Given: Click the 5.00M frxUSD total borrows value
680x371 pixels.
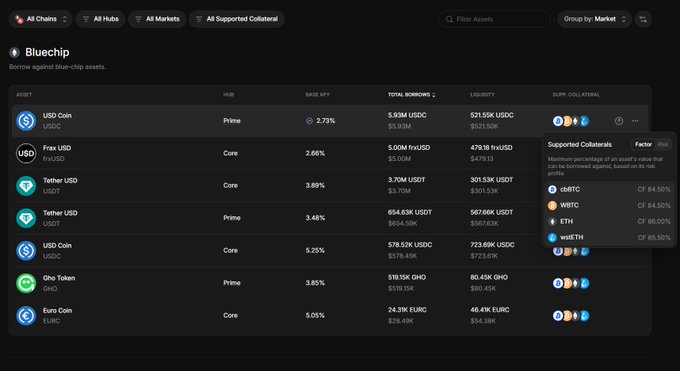Looking at the screenshot, I should 409,148.
